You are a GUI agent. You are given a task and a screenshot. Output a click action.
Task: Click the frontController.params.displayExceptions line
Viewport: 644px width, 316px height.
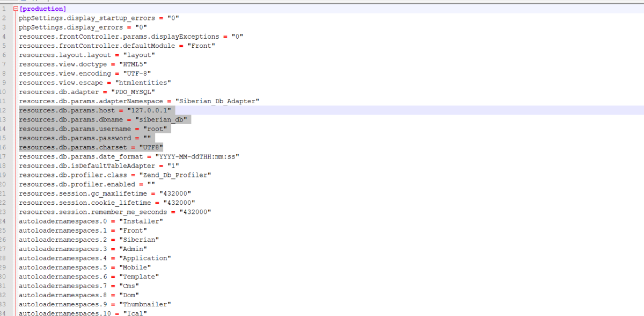pyautogui.click(x=131, y=37)
